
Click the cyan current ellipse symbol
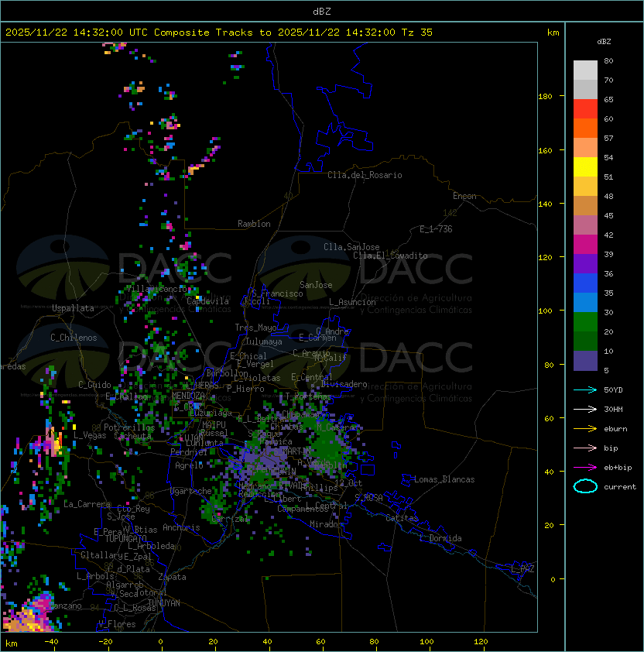[585, 486]
